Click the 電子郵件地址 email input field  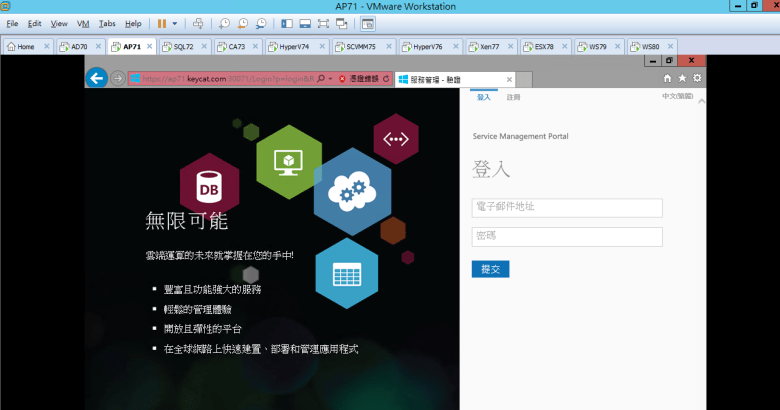(x=567, y=208)
